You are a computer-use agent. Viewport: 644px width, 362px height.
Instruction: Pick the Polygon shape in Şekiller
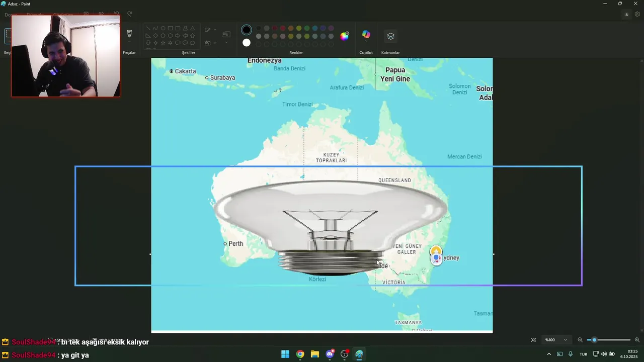[185, 28]
